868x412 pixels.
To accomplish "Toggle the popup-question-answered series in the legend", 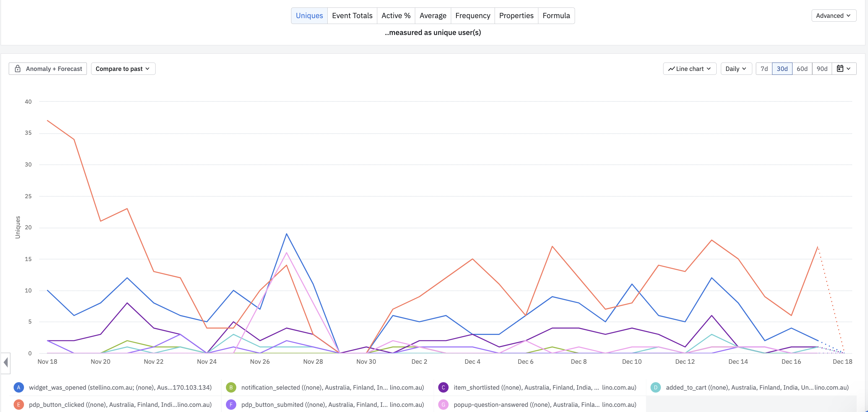I will point(545,405).
